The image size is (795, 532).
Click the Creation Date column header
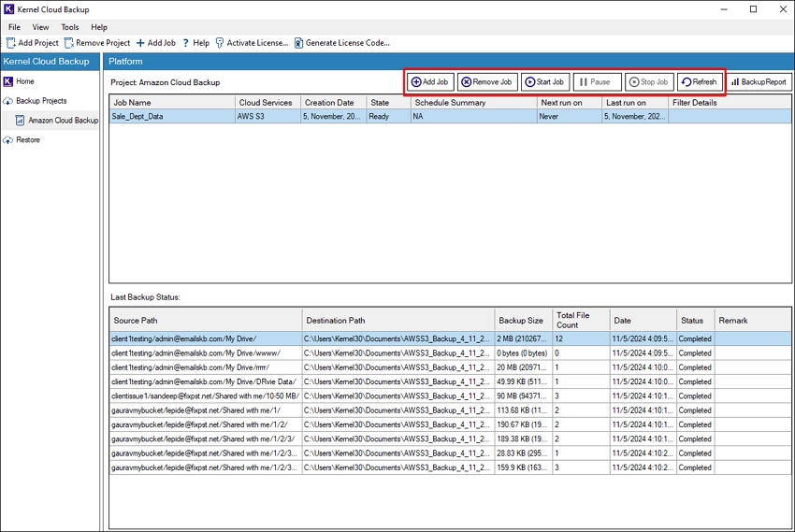(334, 102)
